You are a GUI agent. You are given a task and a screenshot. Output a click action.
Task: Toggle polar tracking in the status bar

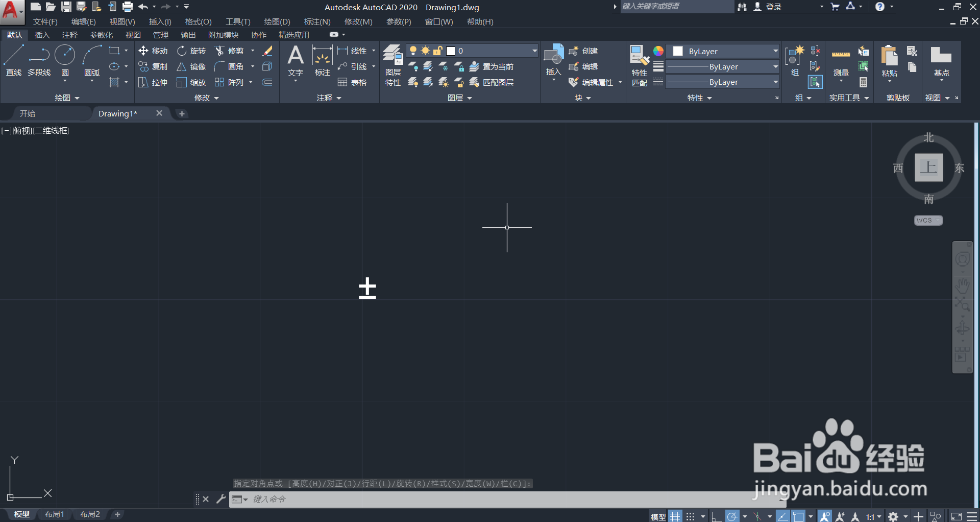[x=732, y=516]
